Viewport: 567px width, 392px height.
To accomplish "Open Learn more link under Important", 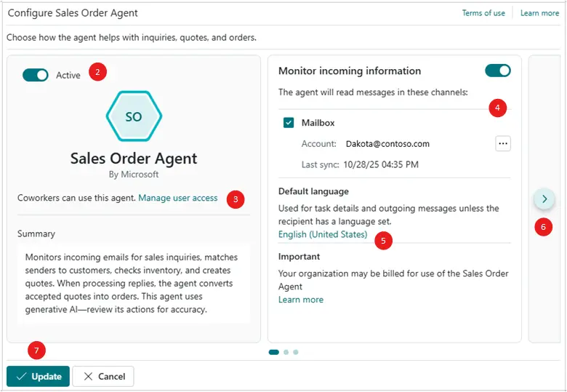I will [x=301, y=300].
